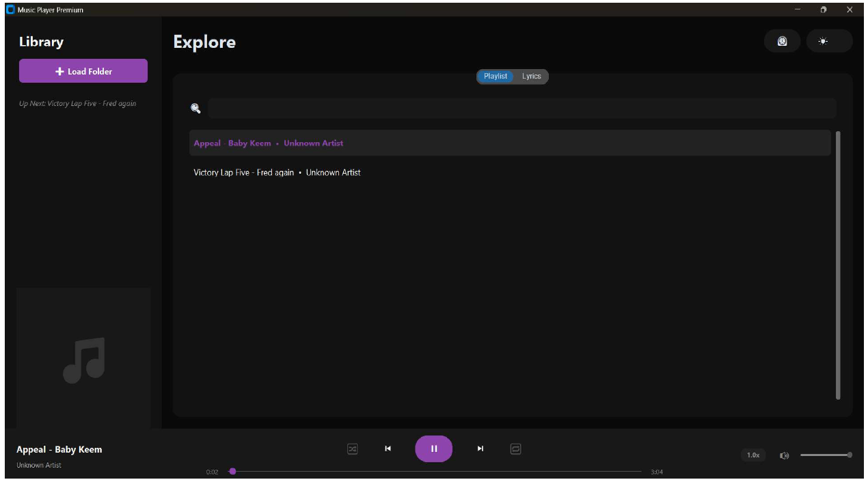
Task: Click the Up Next: Victory Lap Five text
Action: (x=78, y=104)
